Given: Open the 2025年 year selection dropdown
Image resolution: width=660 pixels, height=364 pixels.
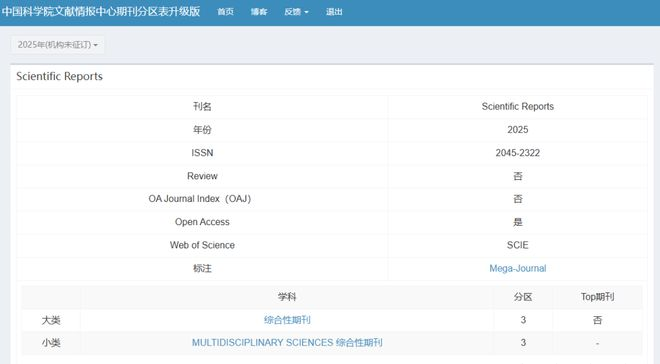Looking at the screenshot, I should (x=58, y=45).
